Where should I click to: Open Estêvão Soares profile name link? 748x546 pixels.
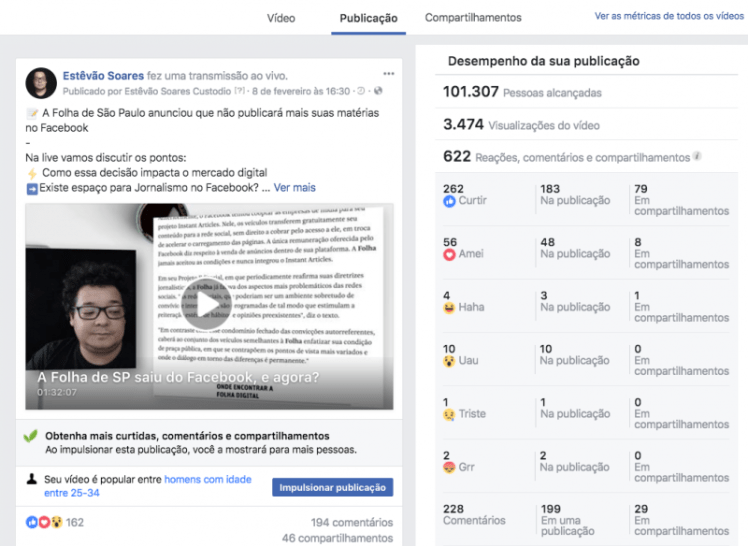103,76
